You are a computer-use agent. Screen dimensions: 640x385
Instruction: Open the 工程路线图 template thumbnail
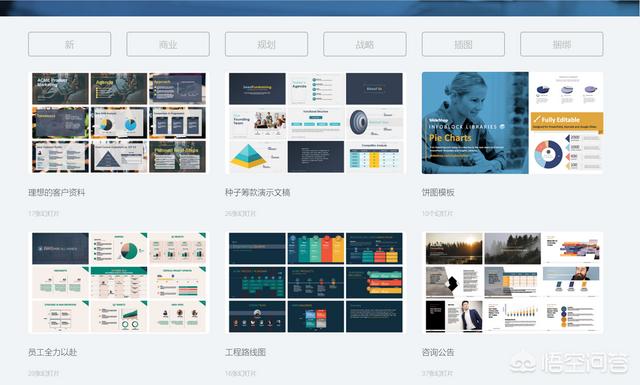coord(316,283)
